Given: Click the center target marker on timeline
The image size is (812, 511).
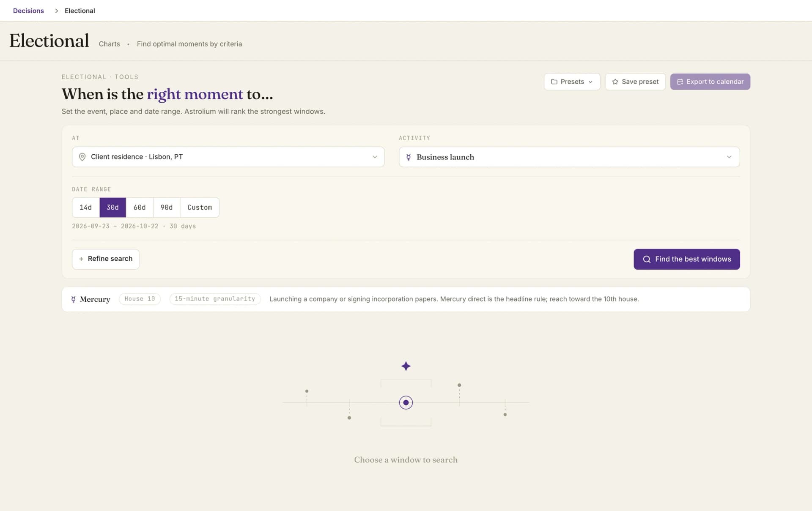Looking at the screenshot, I should (x=406, y=402).
